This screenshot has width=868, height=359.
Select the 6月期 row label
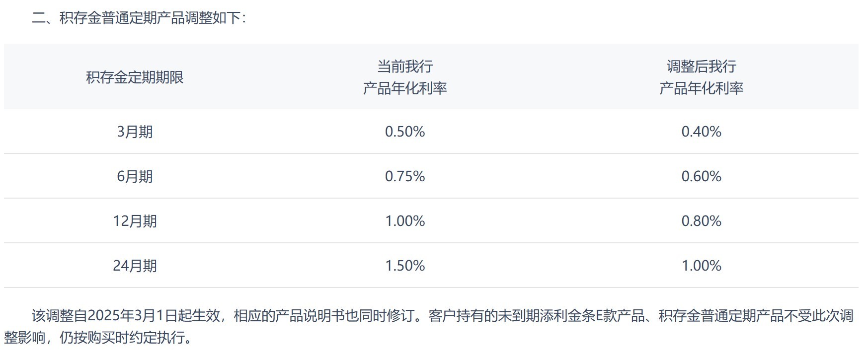click(135, 176)
